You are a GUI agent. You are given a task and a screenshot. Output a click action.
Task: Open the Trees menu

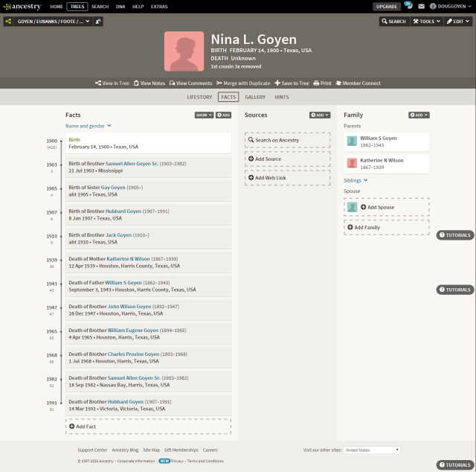77,7
